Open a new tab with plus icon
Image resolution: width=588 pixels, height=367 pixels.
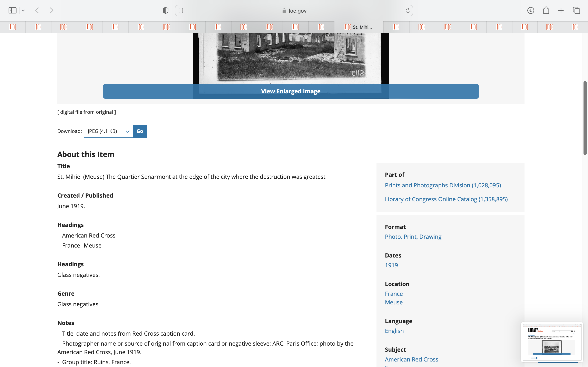[561, 10]
